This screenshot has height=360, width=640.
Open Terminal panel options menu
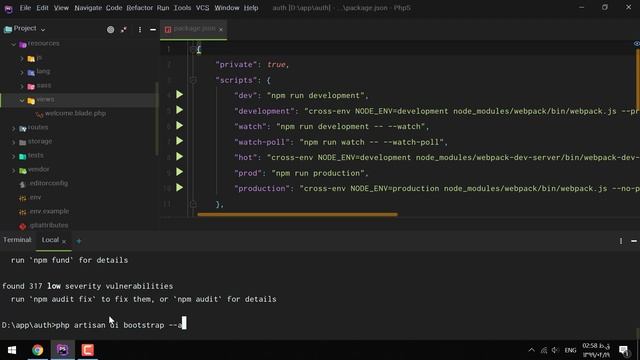point(621,241)
